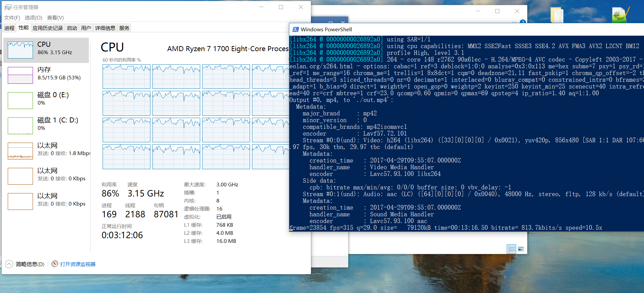Go to the 应用历史记录 tab
Viewport: 644px width, 293px height.
point(48,28)
